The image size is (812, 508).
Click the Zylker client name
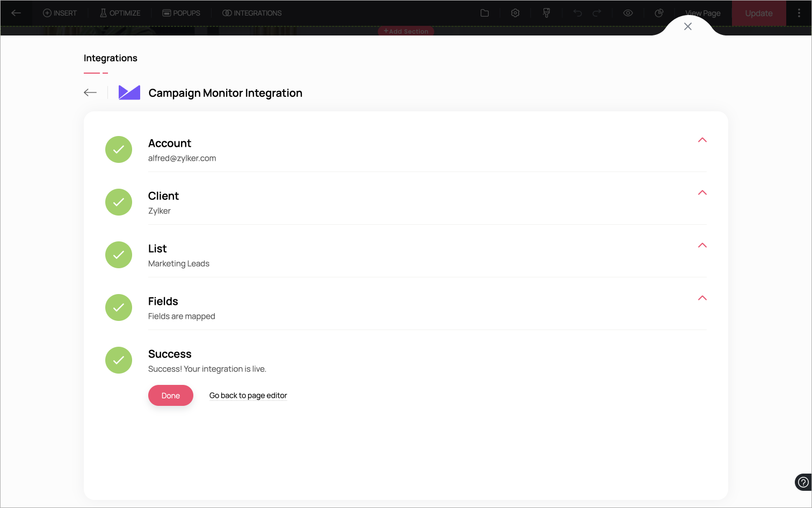pyautogui.click(x=160, y=211)
